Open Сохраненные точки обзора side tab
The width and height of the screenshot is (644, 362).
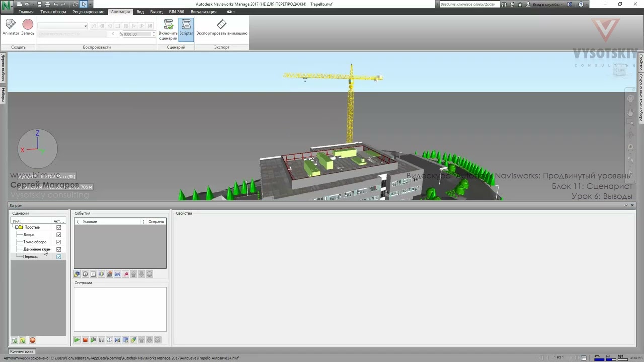[641, 98]
